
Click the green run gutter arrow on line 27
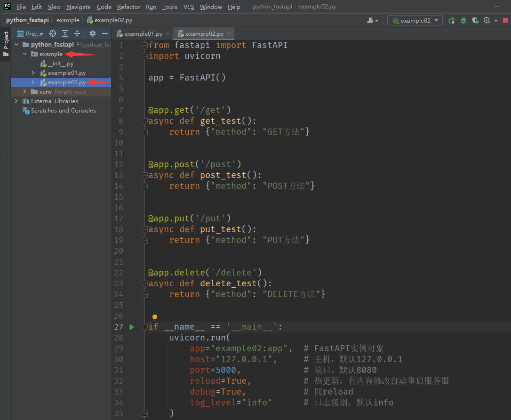coord(132,327)
